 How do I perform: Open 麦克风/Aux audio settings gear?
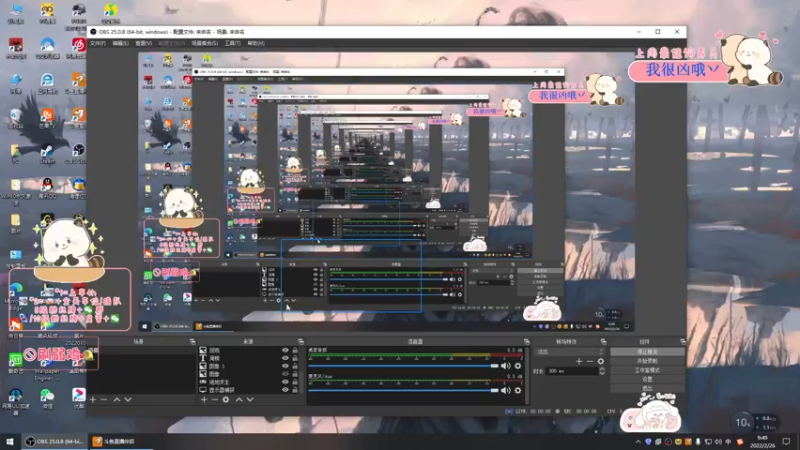(x=518, y=390)
